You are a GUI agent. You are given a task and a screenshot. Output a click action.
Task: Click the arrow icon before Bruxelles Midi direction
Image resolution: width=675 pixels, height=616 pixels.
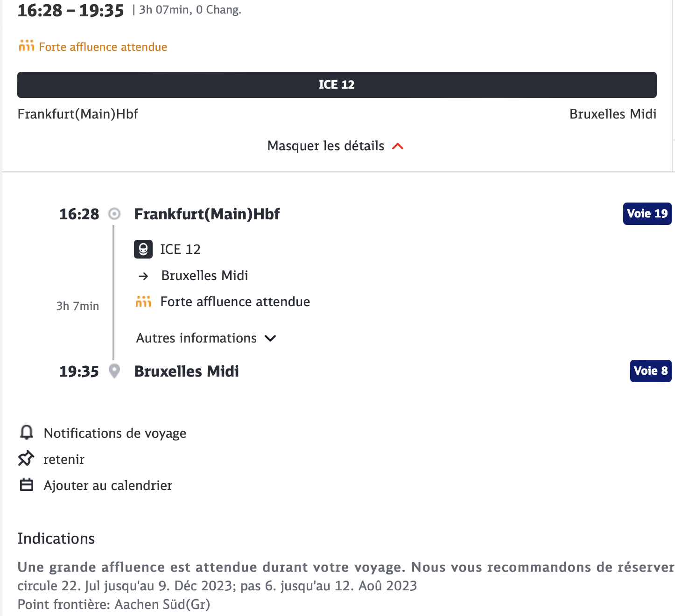(x=144, y=276)
